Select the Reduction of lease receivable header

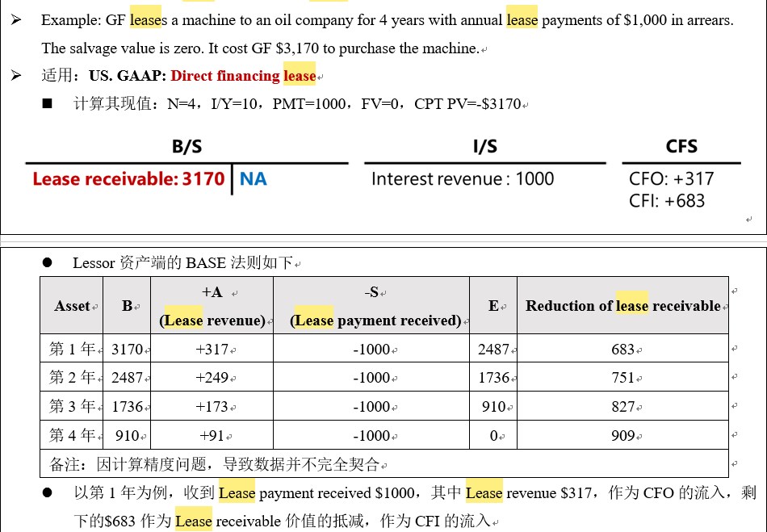point(622,306)
